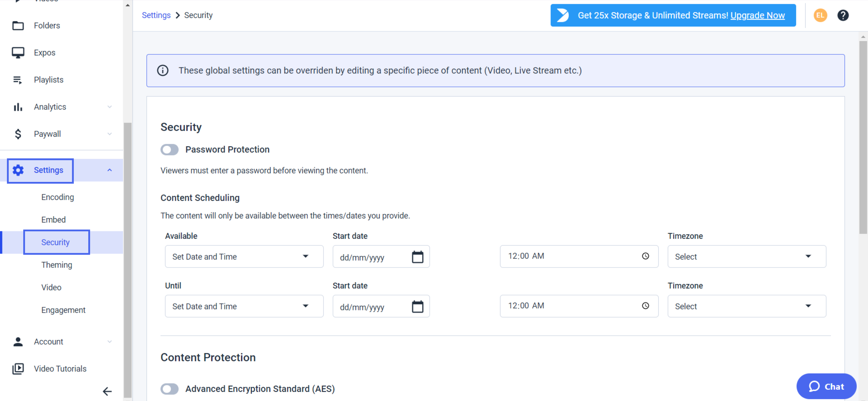Open Encoding settings page
This screenshot has width=868, height=401.
click(58, 197)
